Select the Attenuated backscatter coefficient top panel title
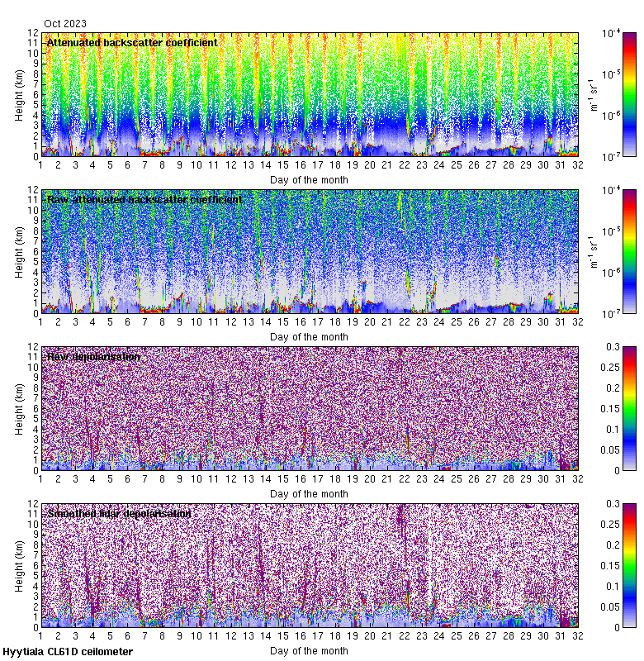Screen dimensions: 644x661 132,43
